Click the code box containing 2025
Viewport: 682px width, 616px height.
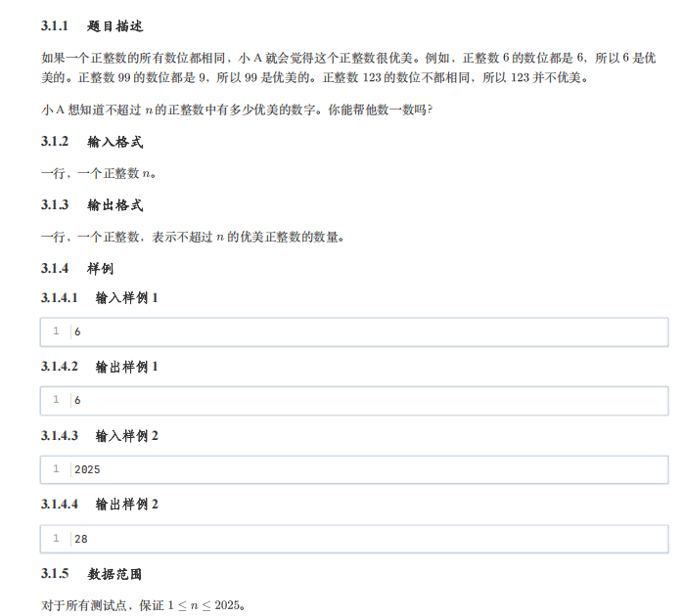(x=354, y=469)
